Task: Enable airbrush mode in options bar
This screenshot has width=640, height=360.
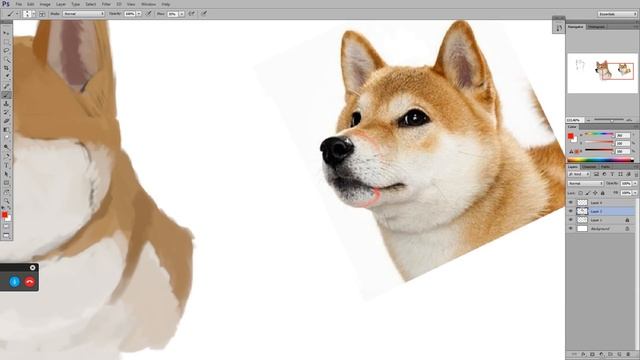Action: point(192,13)
